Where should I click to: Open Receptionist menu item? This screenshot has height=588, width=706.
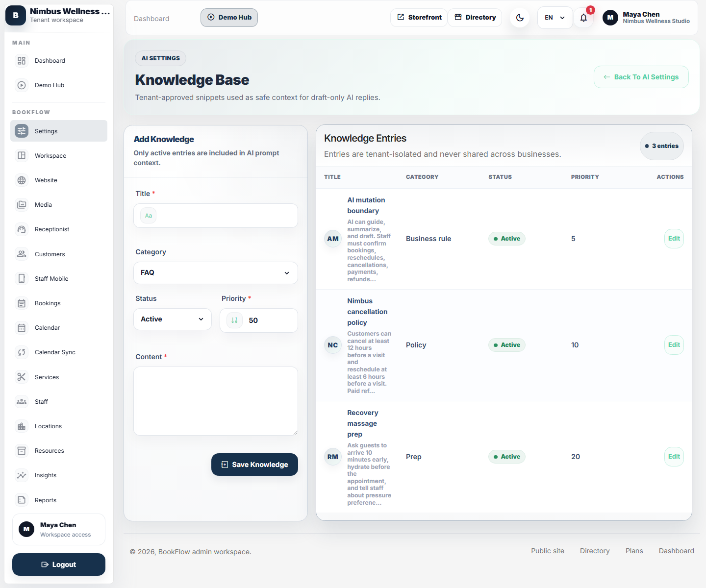(x=59, y=229)
